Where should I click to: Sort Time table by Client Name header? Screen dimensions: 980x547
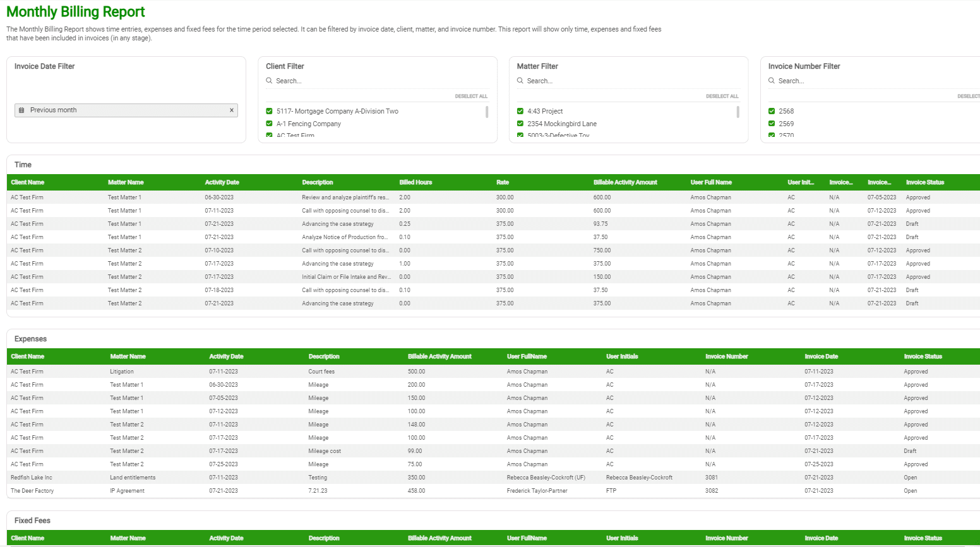[28, 182]
